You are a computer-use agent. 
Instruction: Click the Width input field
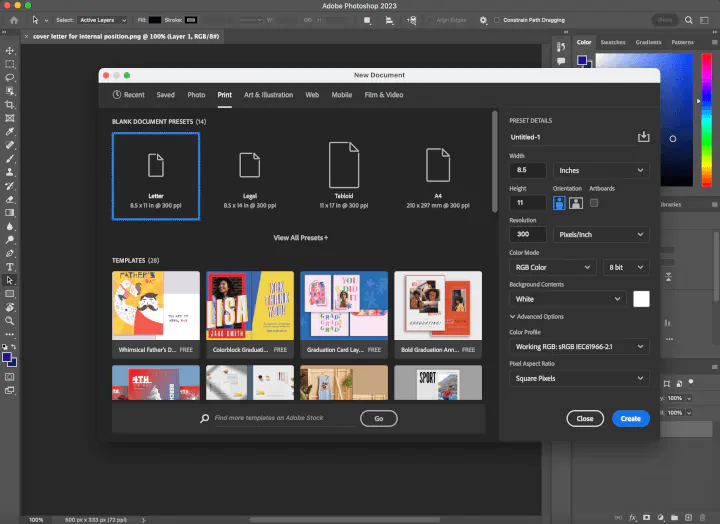point(528,170)
